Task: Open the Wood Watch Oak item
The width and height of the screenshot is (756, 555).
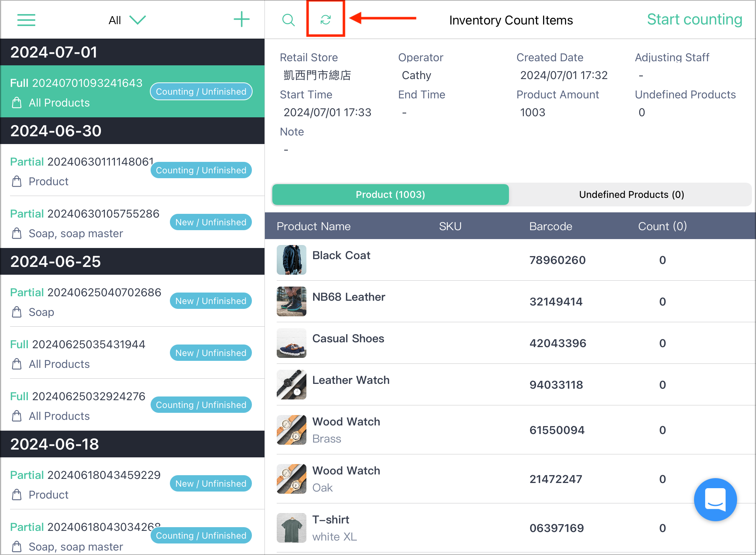Action: coord(510,479)
